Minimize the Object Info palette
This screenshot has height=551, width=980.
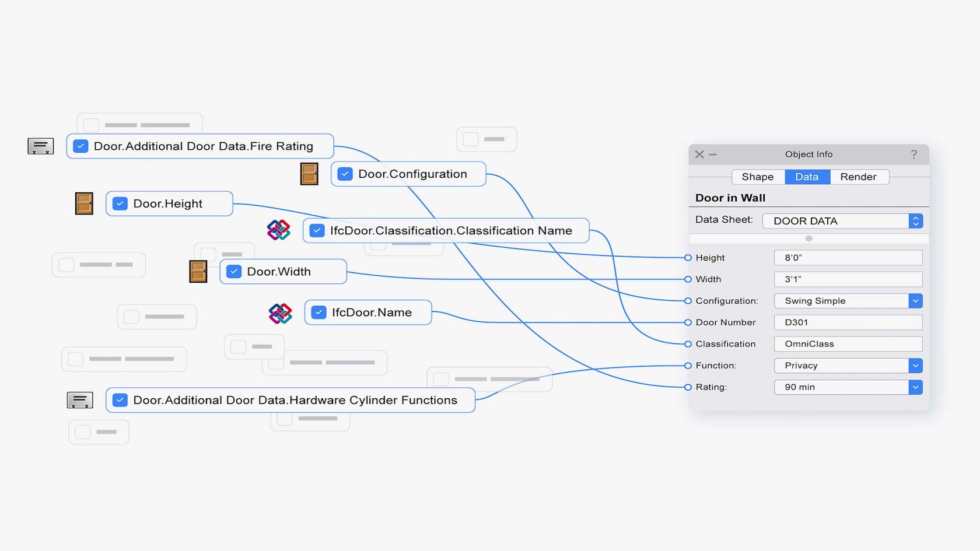(713, 155)
